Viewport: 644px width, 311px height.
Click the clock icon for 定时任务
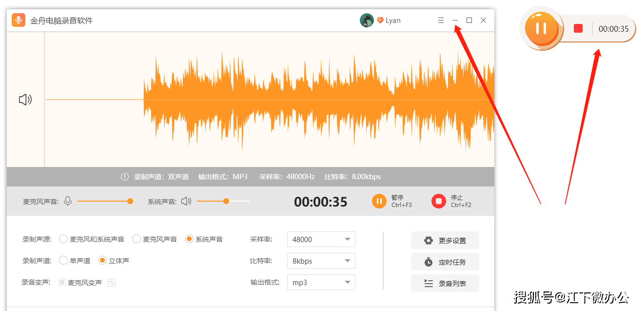[428, 262]
